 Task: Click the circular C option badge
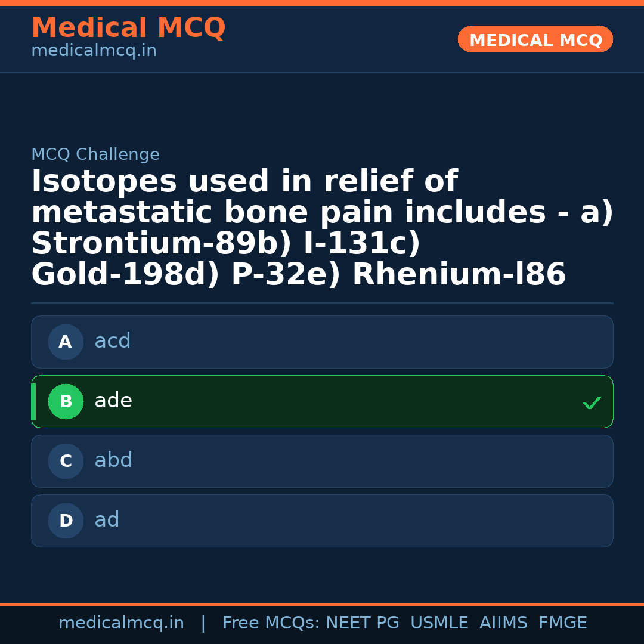66,462
